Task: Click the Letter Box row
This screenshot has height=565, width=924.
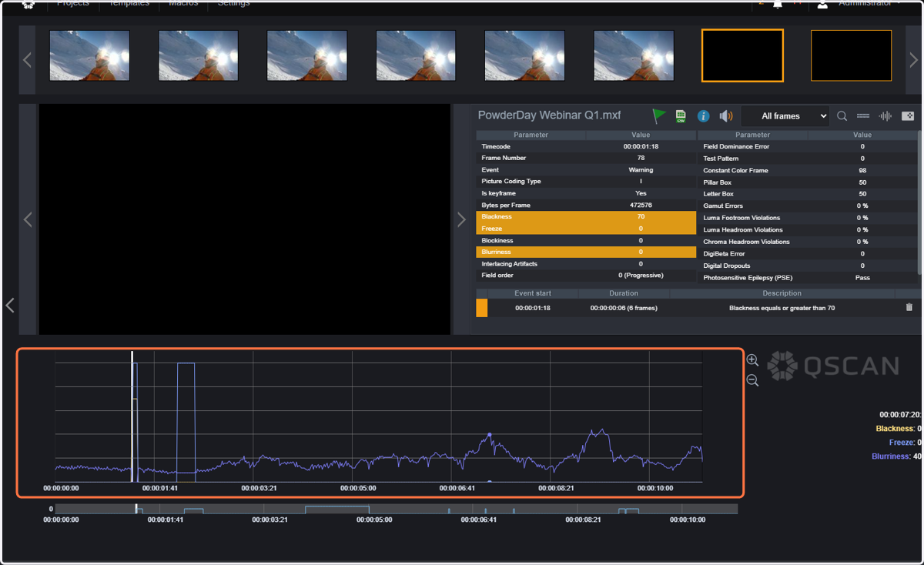Action: [x=808, y=194]
